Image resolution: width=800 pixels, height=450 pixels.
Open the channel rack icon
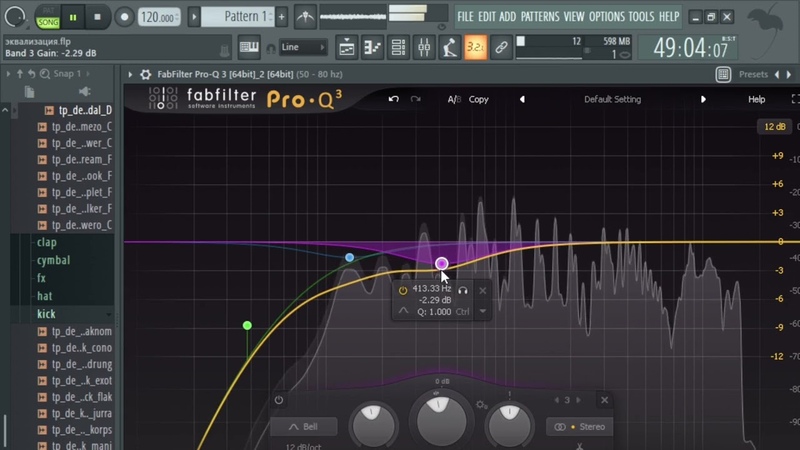(398, 48)
